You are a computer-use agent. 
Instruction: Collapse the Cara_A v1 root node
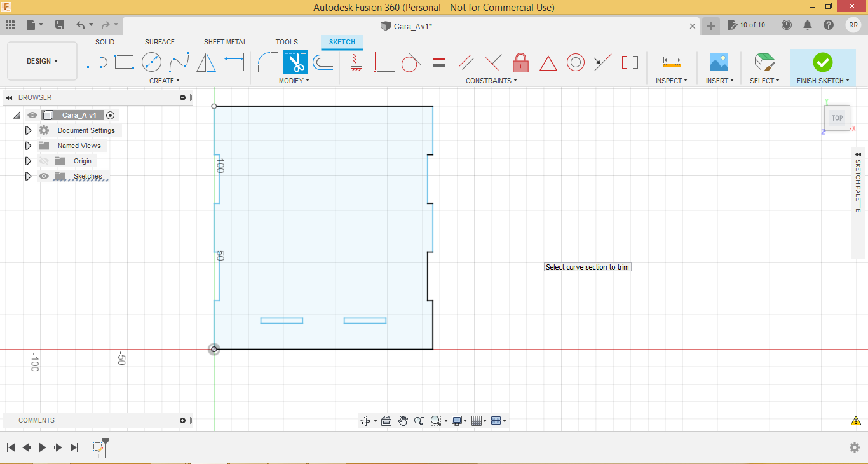pos(17,115)
